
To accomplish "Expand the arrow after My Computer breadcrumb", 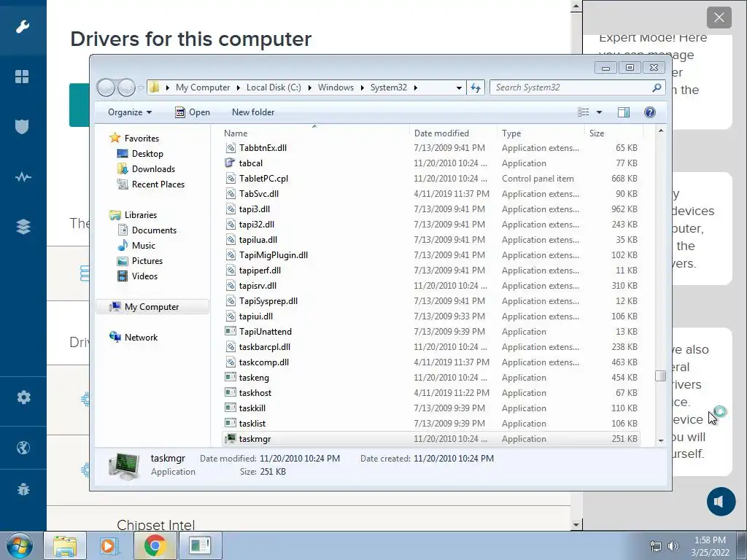I will coord(239,87).
